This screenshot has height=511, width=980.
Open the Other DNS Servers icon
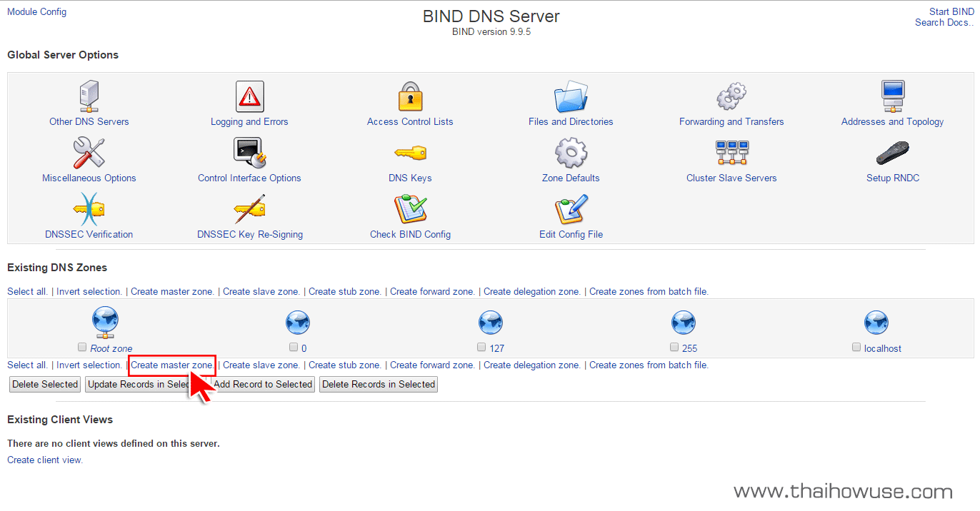pyautogui.click(x=89, y=96)
